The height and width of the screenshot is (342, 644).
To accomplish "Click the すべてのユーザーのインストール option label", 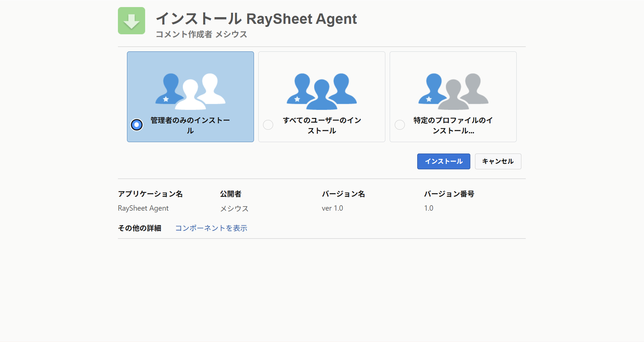I will 322,125.
